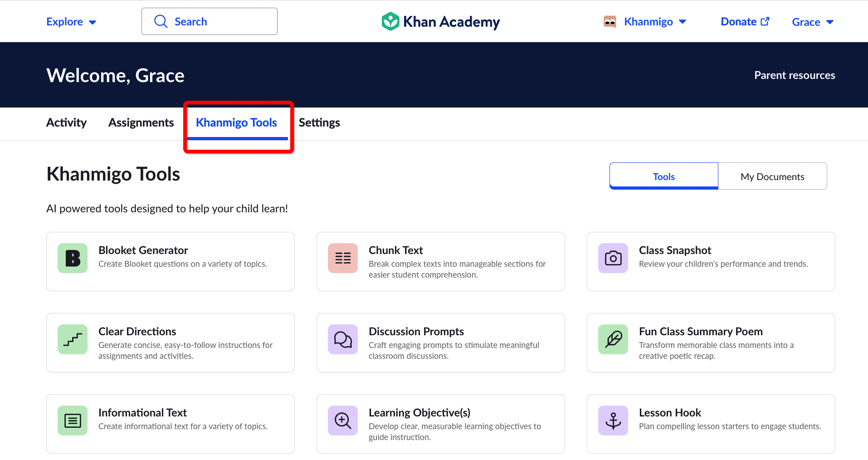This screenshot has width=868, height=460.
Task: Open the Discussion Prompts tool title
Action: pyautogui.click(x=416, y=331)
